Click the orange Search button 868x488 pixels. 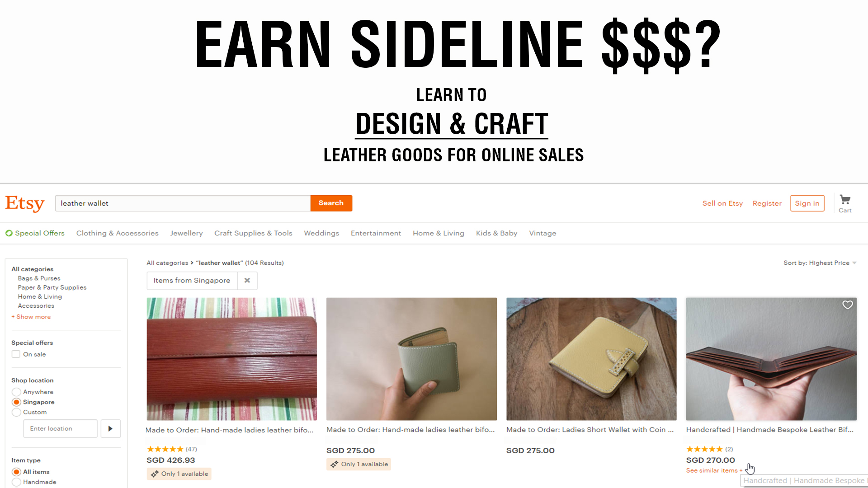tap(331, 203)
